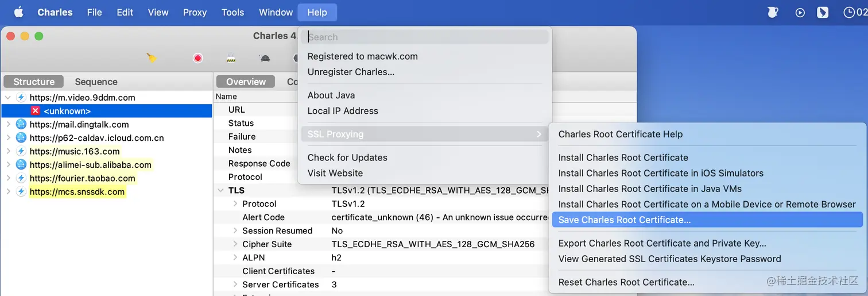The image size is (868, 296).
Task: Click the globe icon beside mail.dingtalk.com
Action: (21, 124)
